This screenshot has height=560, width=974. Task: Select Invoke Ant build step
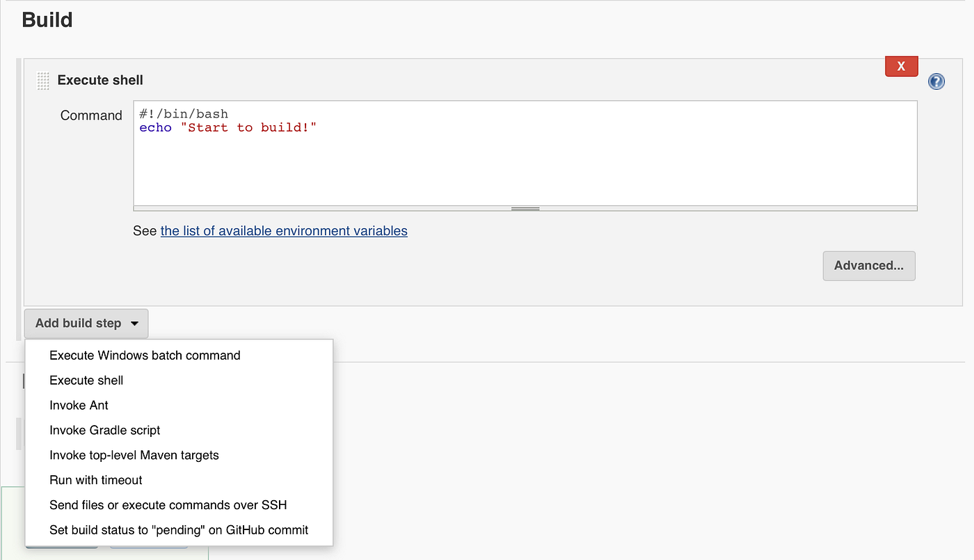point(79,405)
